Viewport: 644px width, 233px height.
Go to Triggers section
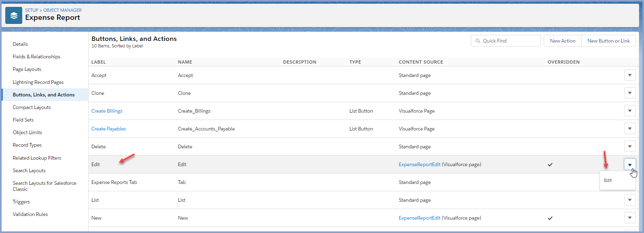[x=21, y=202]
